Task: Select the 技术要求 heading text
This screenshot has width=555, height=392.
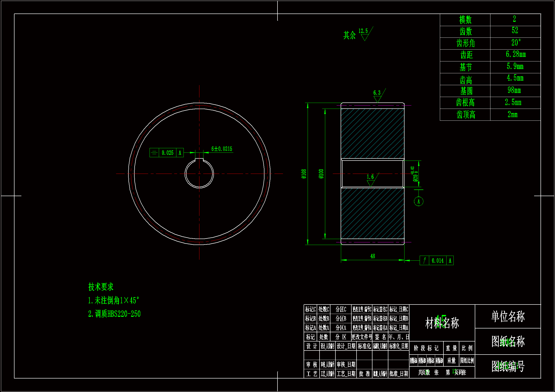Action: click(x=101, y=287)
